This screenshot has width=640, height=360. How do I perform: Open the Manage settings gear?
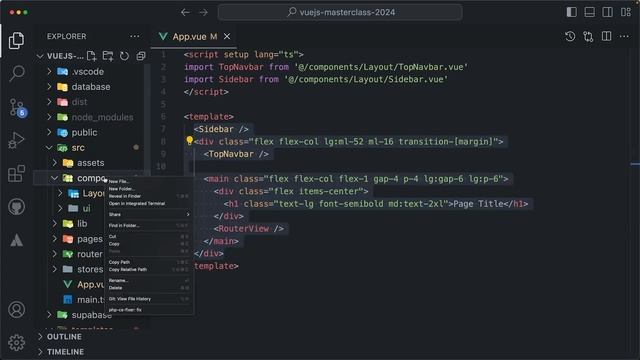tap(16, 342)
